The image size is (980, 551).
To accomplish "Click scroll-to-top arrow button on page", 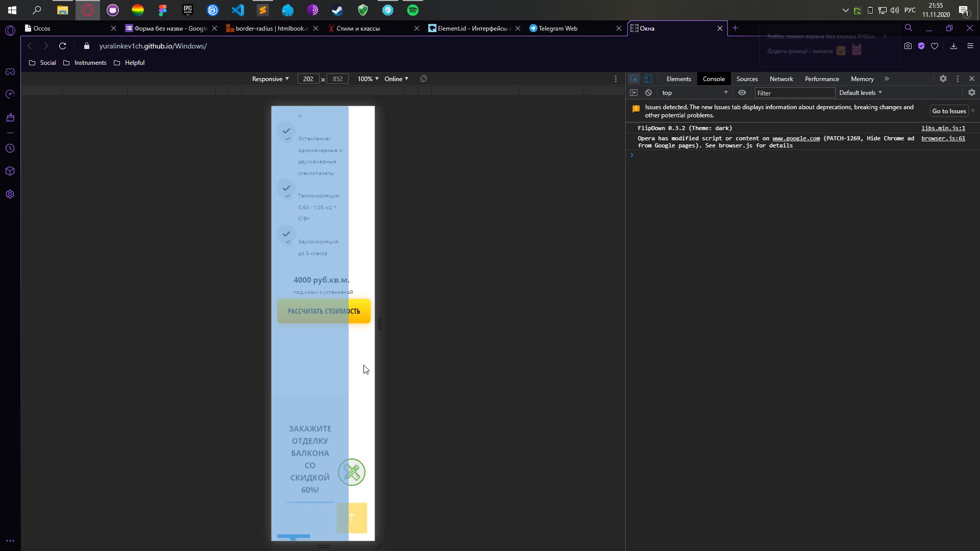I will click(352, 518).
